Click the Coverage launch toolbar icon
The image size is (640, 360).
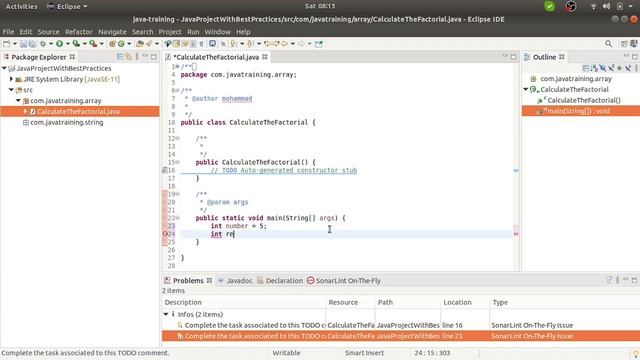[x=76, y=44]
